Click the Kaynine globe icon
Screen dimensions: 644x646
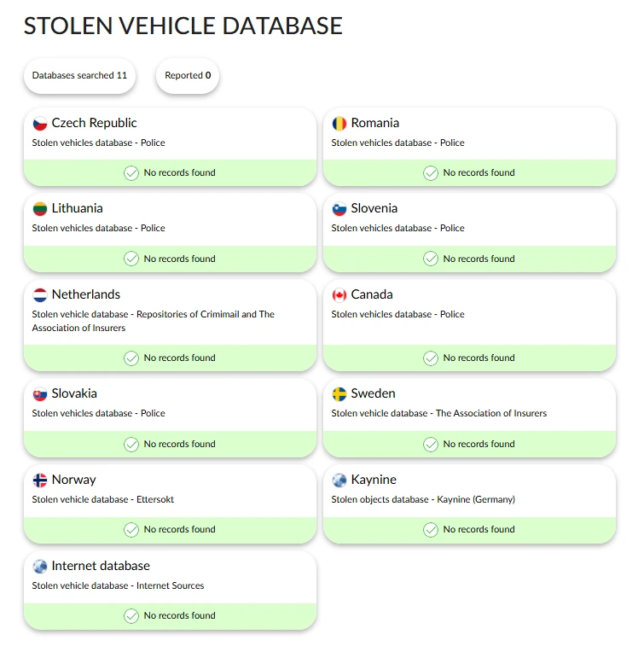click(x=339, y=480)
